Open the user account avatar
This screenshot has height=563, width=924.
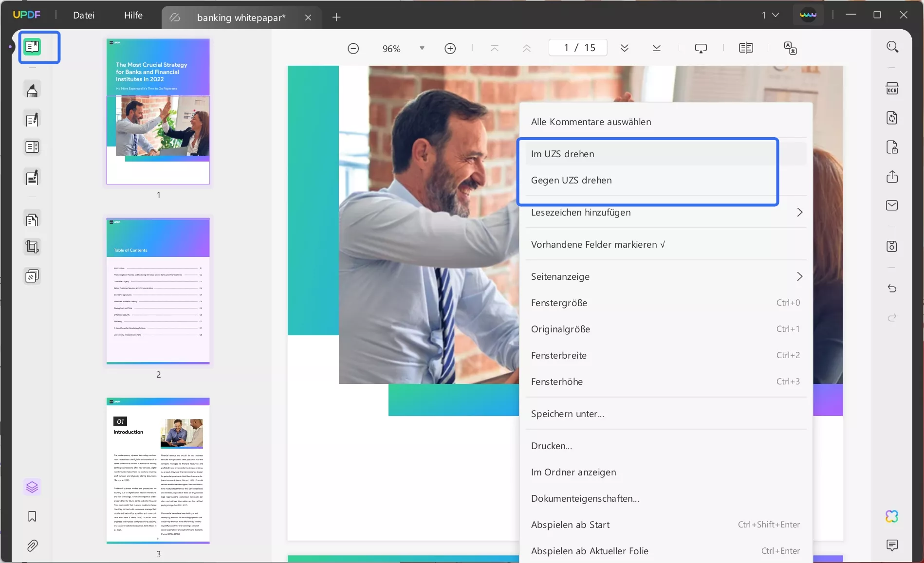[x=808, y=15]
